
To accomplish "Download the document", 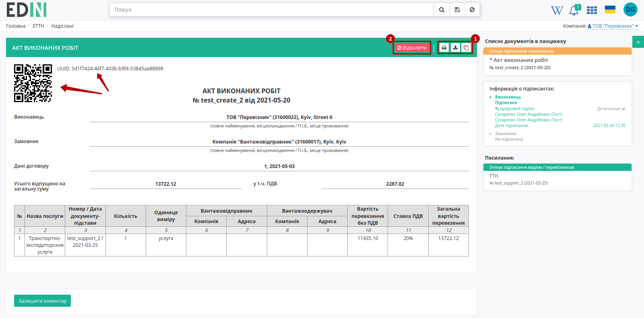I will pos(455,48).
